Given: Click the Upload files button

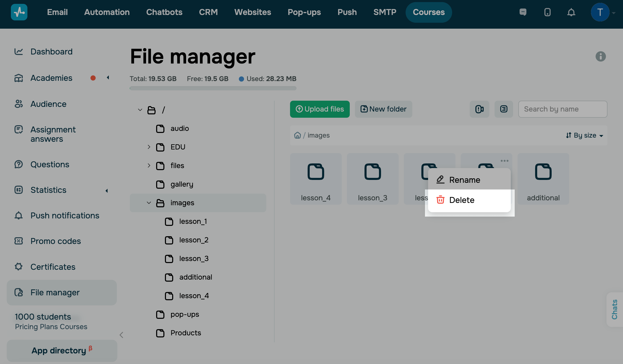Looking at the screenshot, I should point(320,109).
